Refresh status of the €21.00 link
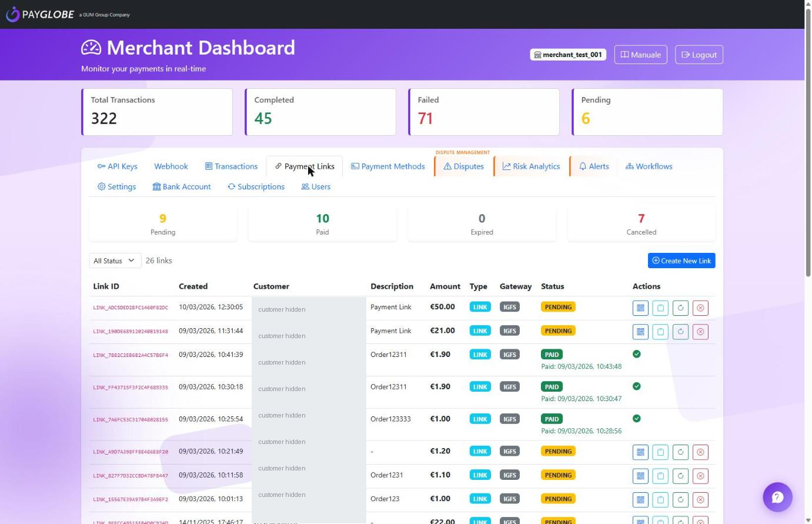812x524 pixels. [x=680, y=332]
